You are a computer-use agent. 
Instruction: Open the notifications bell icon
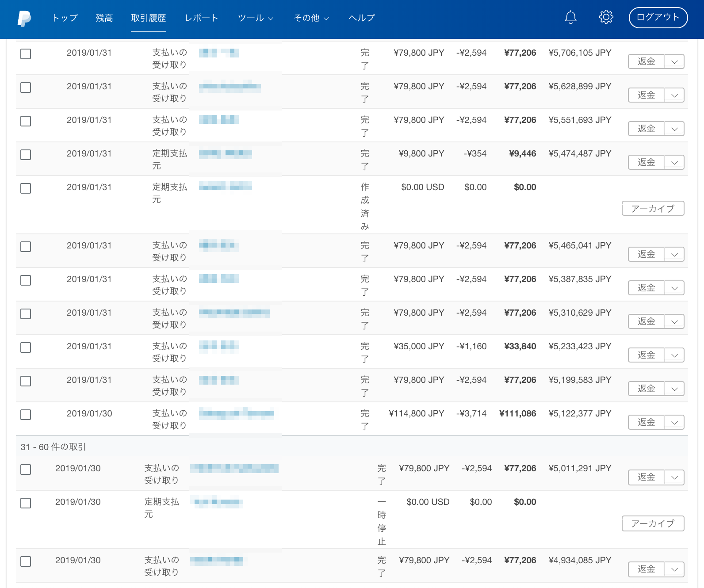pos(571,17)
